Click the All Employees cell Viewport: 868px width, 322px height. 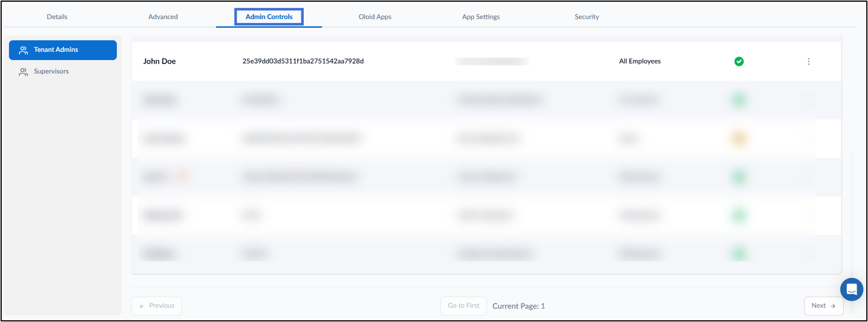tap(639, 61)
